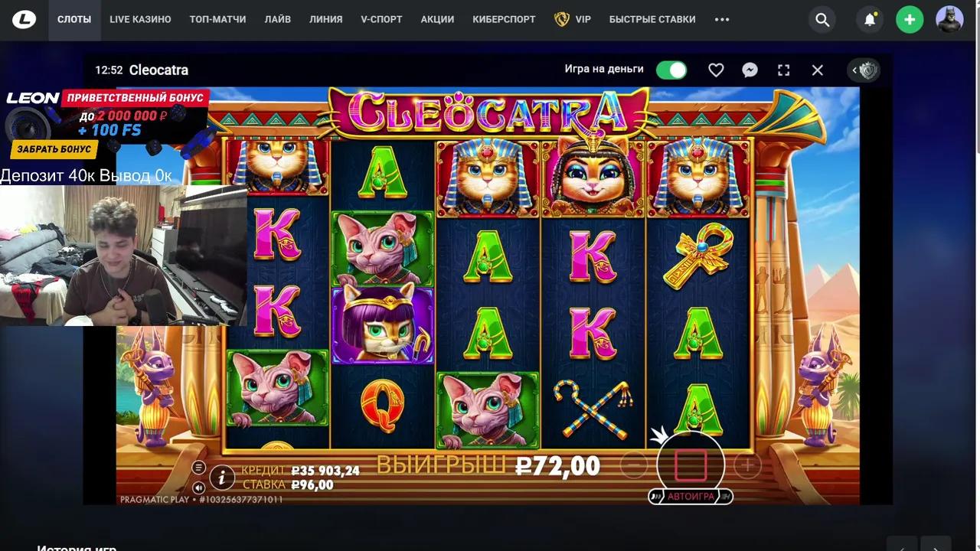Open notifications bell icon
Viewport: 980px width, 551px height.
(x=870, y=20)
